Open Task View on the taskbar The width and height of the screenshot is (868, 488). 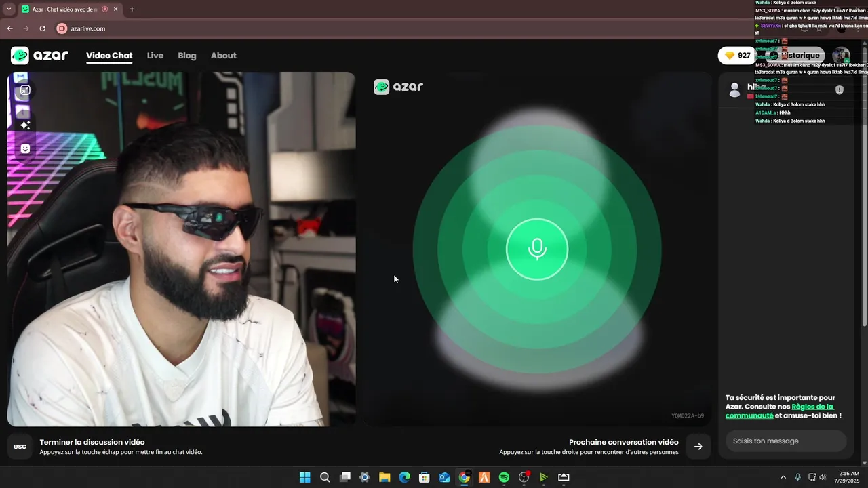click(x=344, y=477)
